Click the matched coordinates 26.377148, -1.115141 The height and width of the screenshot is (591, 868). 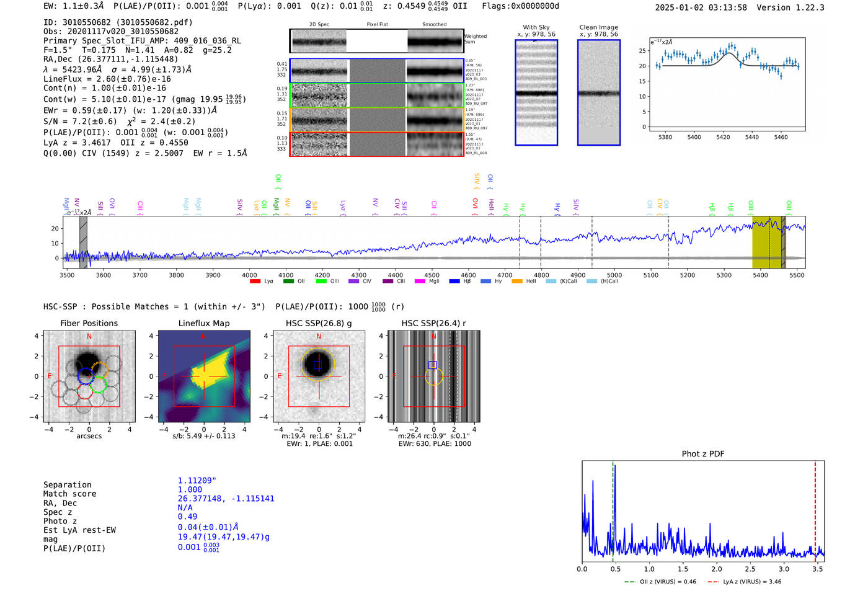(226, 499)
